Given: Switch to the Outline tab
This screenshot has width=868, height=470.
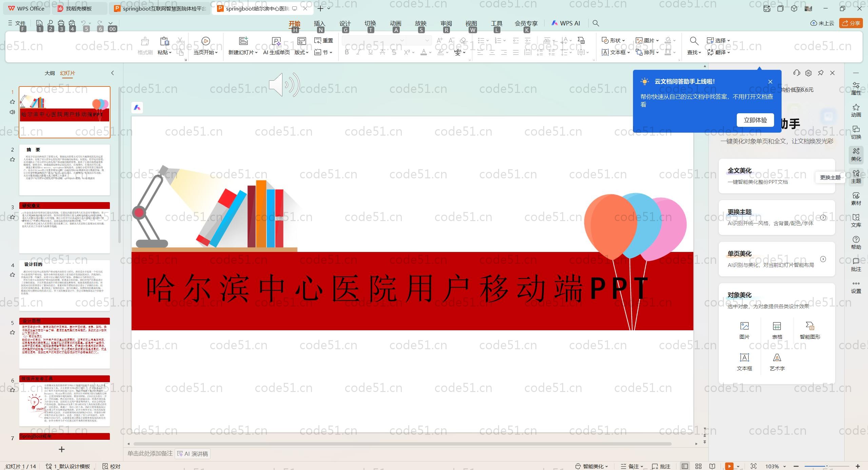Looking at the screenshot, I should 50,73.
